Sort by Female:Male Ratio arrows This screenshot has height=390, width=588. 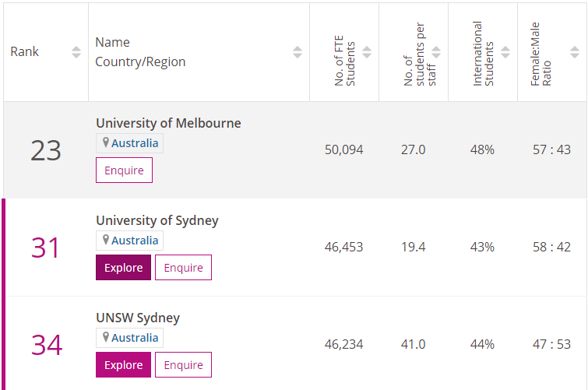pos(575,52)
